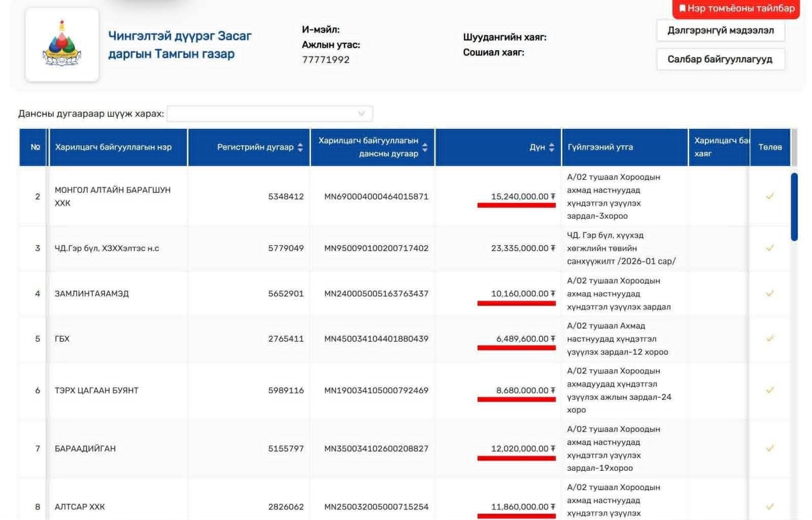Click the Чингэлтэй дүүрэг organization logo
This screenshot has width=812, height=520.
pyautogui.click(x=62, y=45)
